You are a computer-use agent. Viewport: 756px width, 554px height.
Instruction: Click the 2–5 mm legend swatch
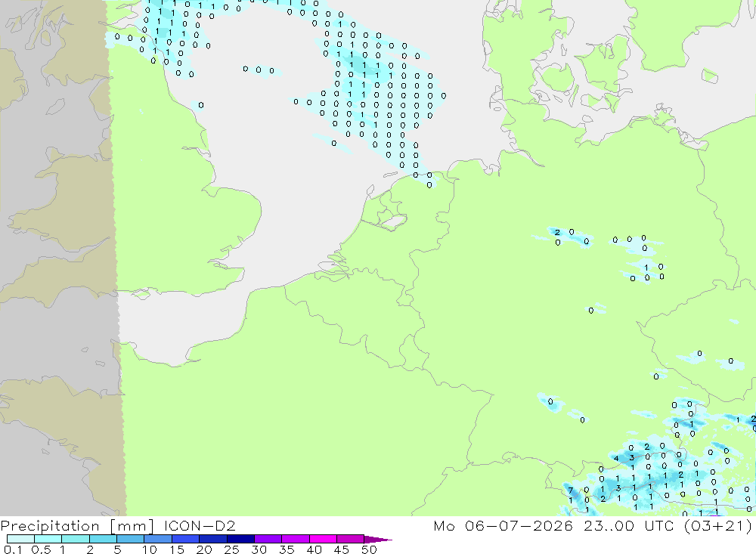(103, 539)
